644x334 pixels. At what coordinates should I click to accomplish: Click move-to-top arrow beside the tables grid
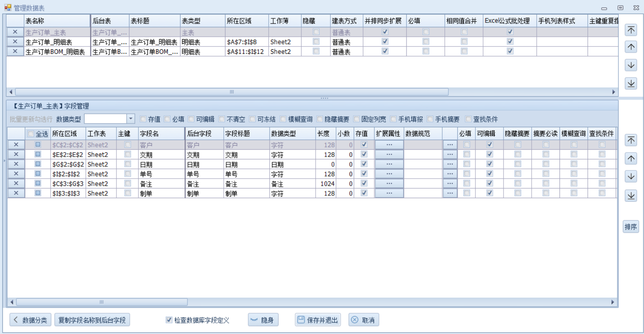click(x=631, y=30)
